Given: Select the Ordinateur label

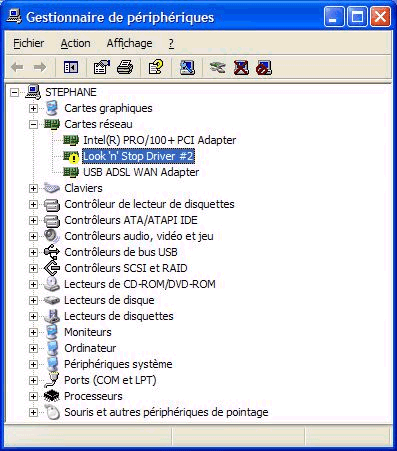Looking at the screenshot, I should 90,348.
